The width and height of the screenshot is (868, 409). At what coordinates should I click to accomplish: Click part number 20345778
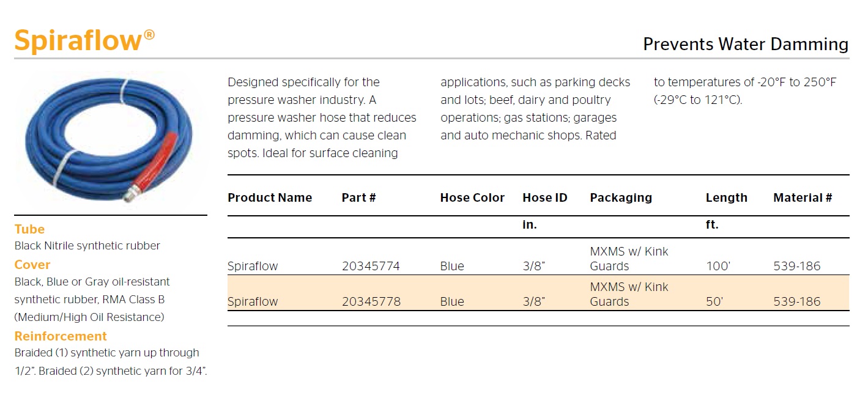pos(371,301)
